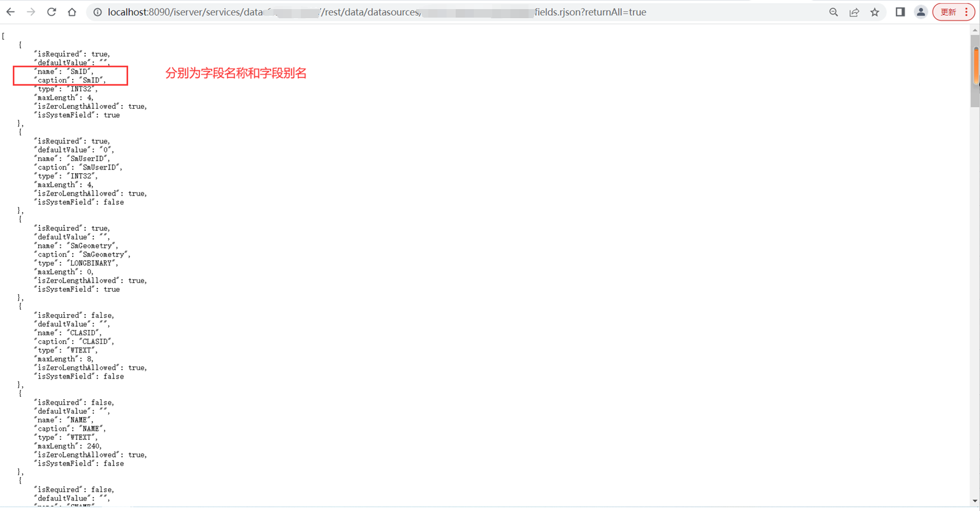Select the "maxLength": 0 line
The image size is (980, 511).
(x=64, y=272)
